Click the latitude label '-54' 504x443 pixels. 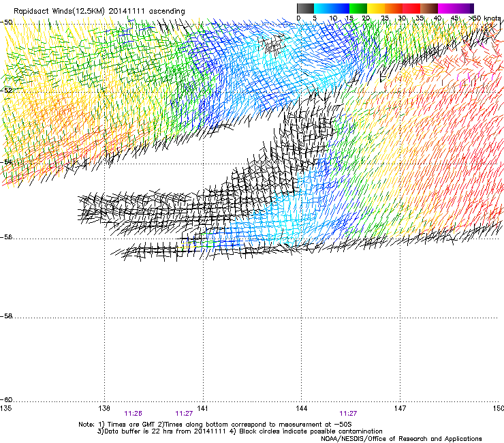(x=6, y=162)
